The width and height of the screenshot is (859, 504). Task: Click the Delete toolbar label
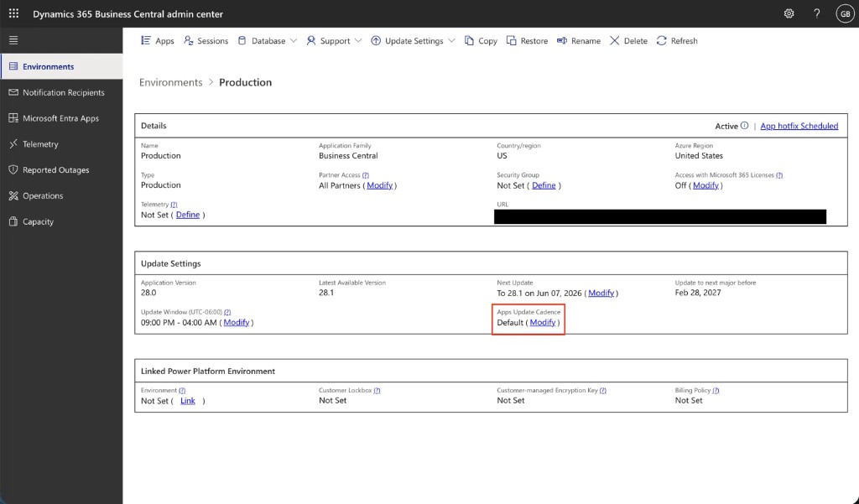[636, 40]
